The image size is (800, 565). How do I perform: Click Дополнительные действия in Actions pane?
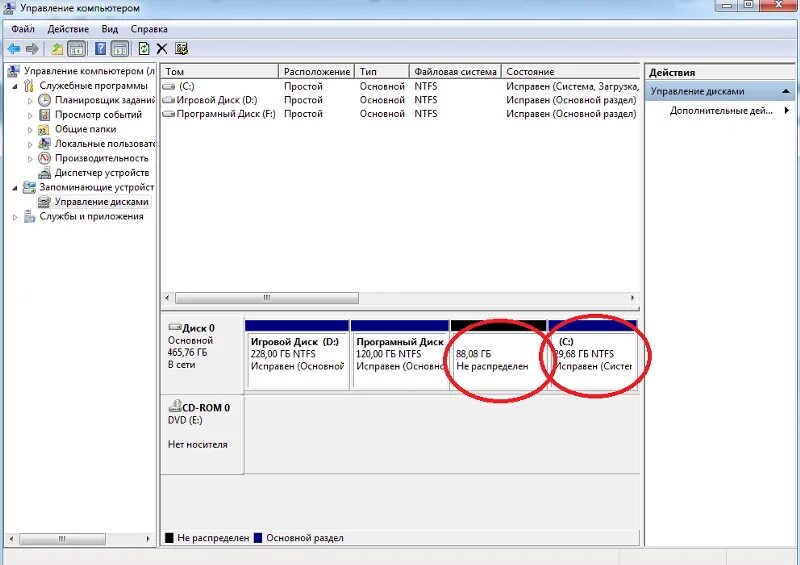click(721, 111)
